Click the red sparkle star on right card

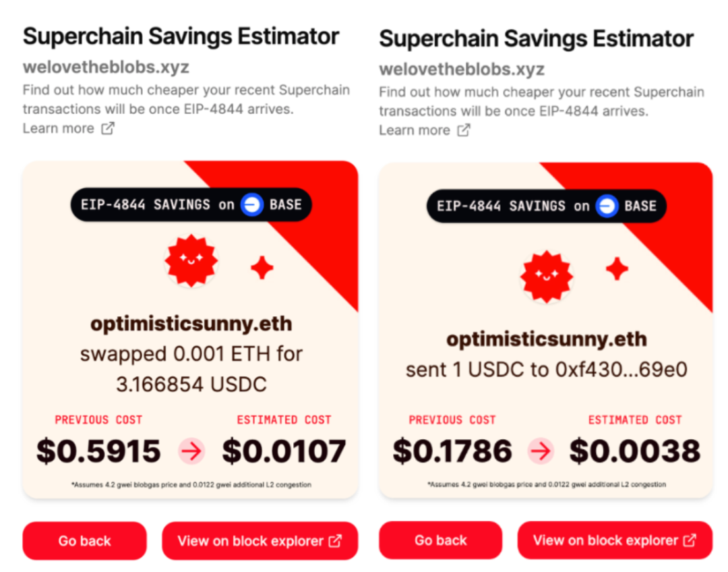pyautogui.click(x=617, y=269)
